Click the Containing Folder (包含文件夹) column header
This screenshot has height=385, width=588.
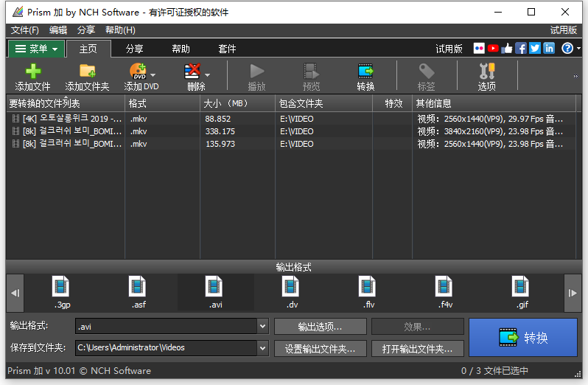pyautogui.click(x=323, y=103)
